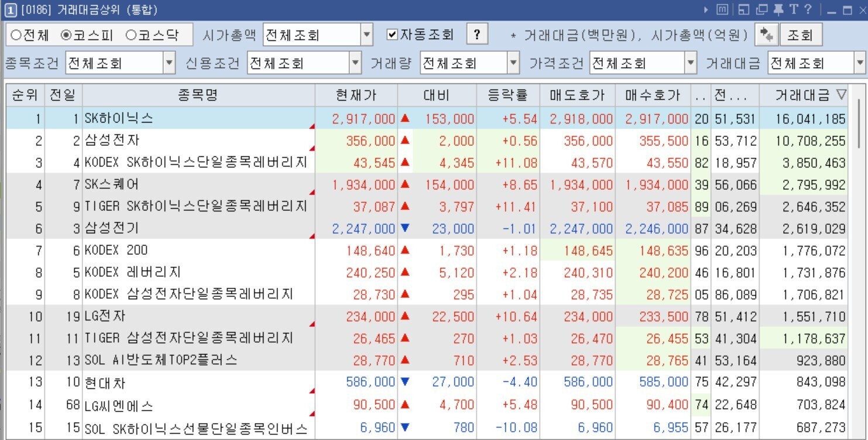
Task: Click the 매수호가 column header
Action: (x=653, y=95)
